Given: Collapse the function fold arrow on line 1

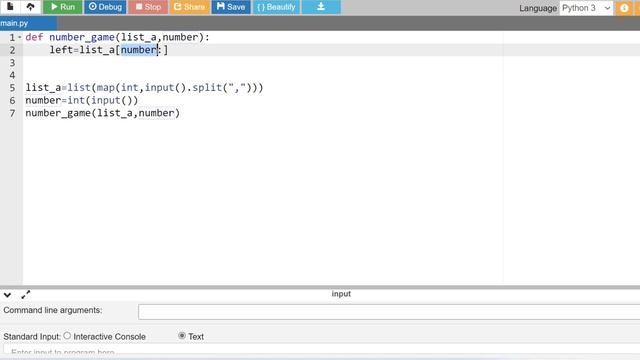Looking at the screenshot, I should (x=20, y=37).
